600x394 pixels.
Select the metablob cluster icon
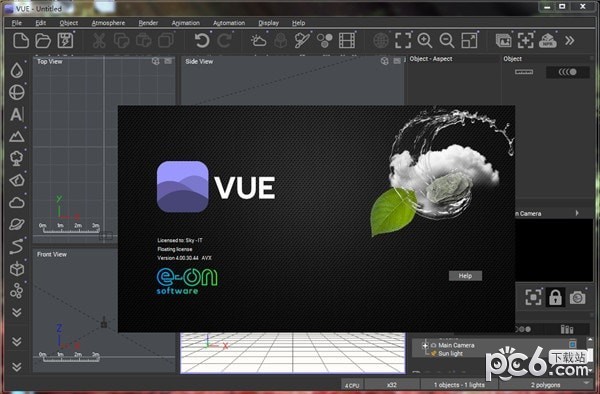click(16, 291)
